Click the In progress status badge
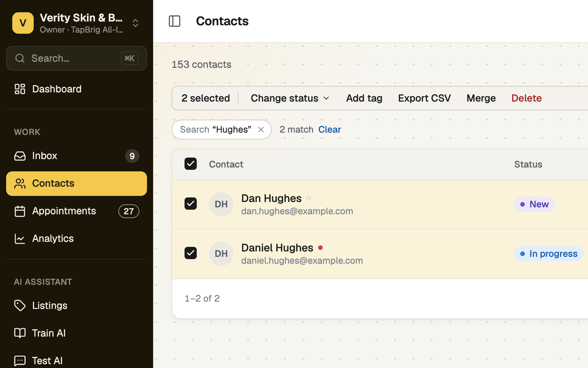Viewport: 588px width, 368px height. [x=549, y=254]
